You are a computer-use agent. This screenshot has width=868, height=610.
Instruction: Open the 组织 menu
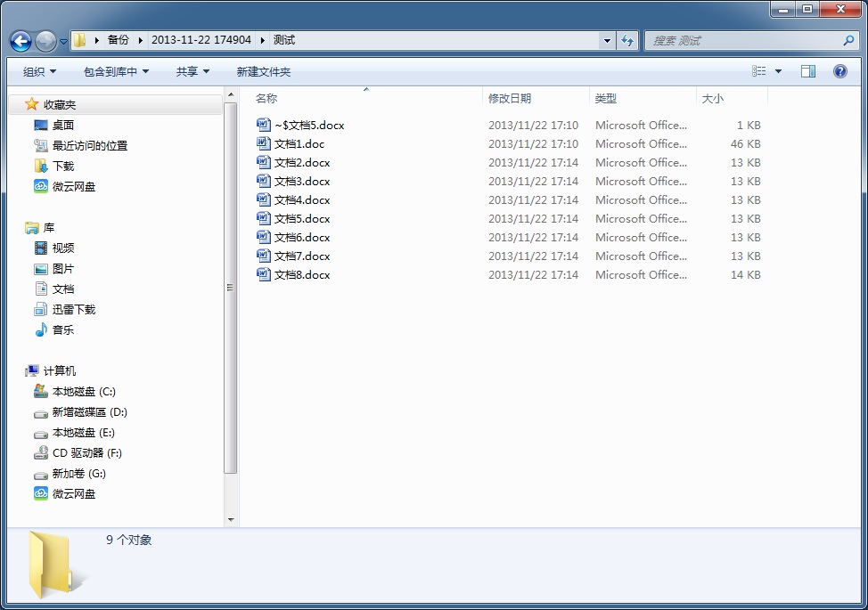click(39, 71)
